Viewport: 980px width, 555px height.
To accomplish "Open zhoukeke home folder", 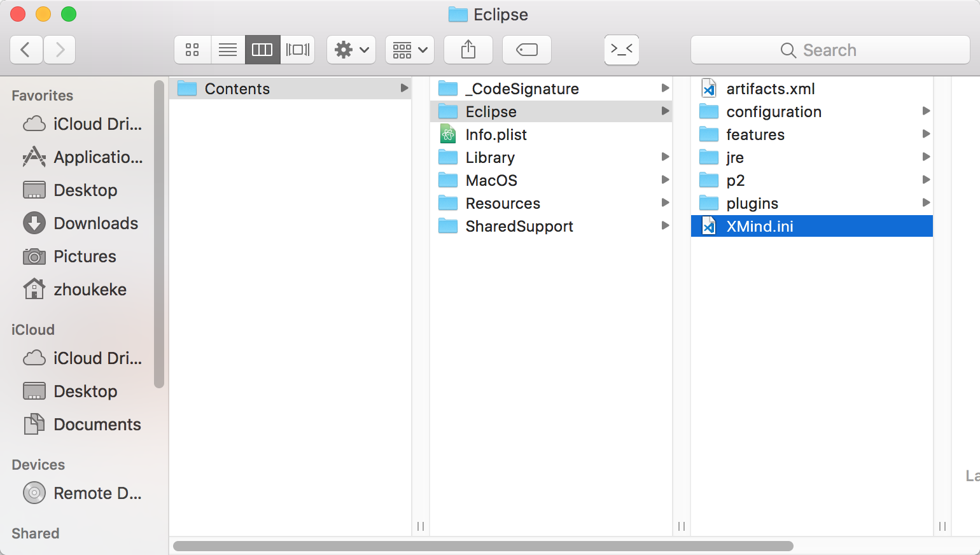I will click(75, 289).
